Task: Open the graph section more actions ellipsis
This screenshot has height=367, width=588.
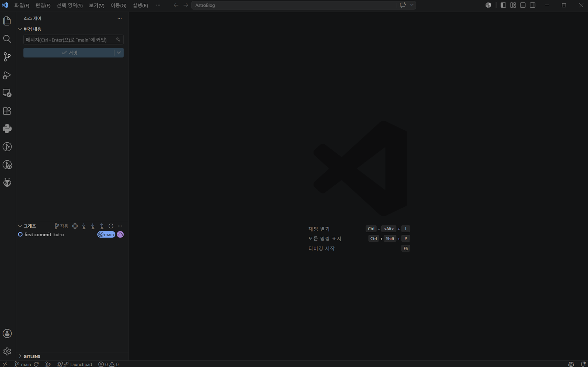Action: [120, 226]
